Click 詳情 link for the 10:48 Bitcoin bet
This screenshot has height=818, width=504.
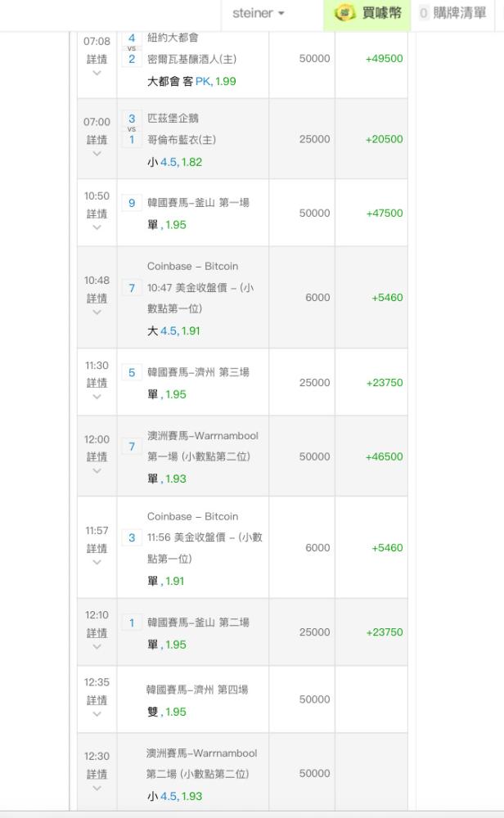point(97,298)
